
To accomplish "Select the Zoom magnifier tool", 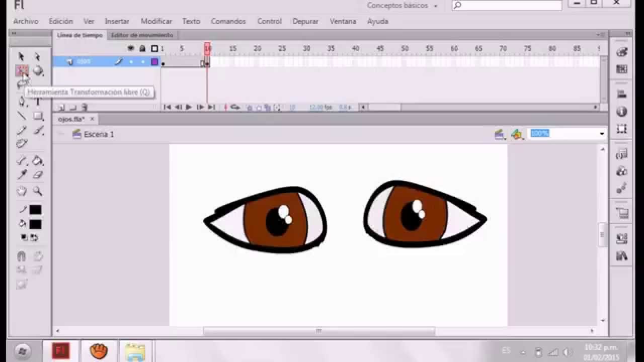I will point(38,191).
